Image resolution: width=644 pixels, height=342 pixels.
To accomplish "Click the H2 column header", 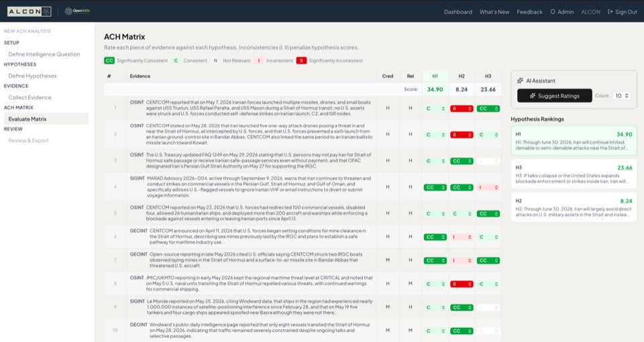I will coord(462,76).
